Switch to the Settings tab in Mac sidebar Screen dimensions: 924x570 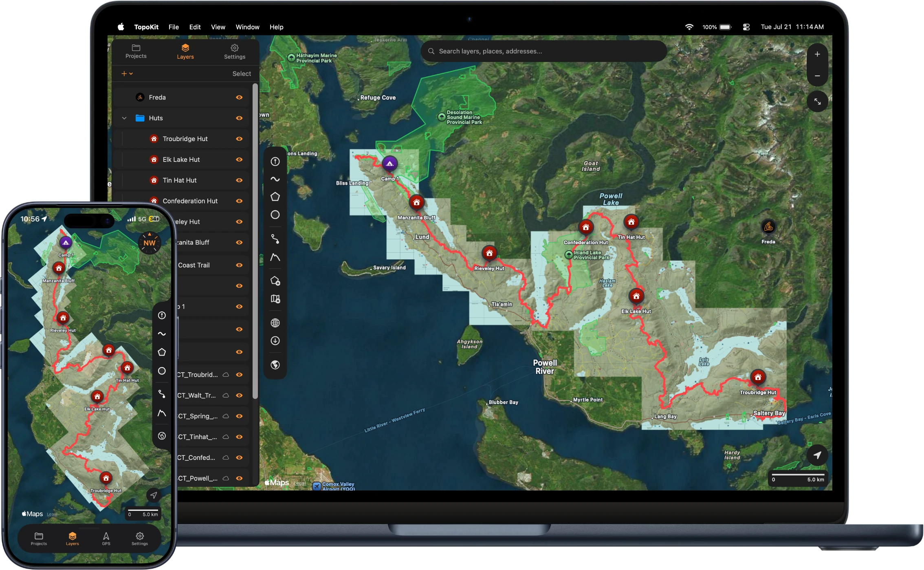click(235, 52)
